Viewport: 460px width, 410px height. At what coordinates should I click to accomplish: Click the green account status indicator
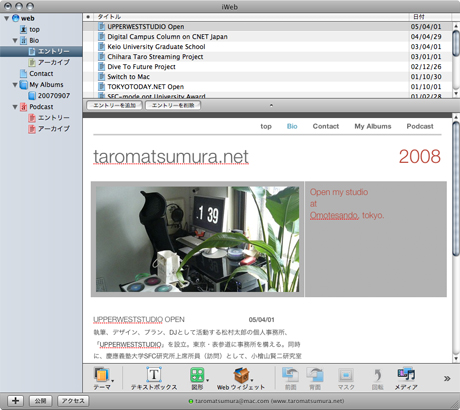[191, 401]
